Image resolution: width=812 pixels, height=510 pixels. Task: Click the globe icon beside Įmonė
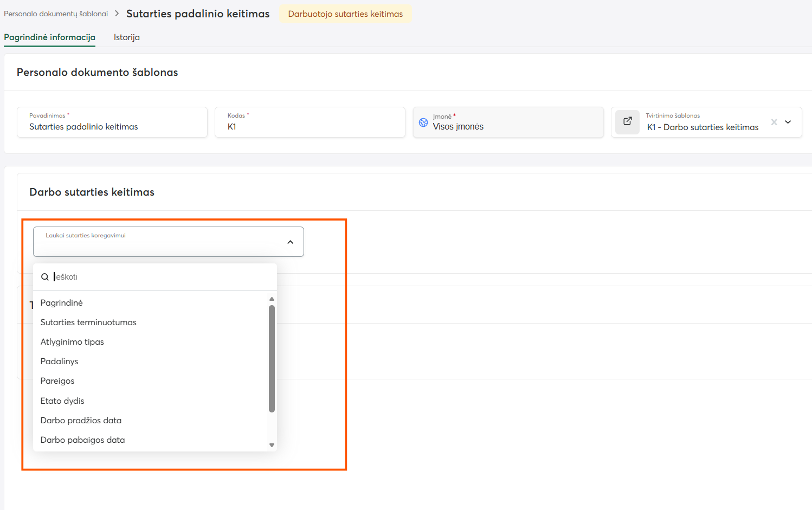click(423, 122)
